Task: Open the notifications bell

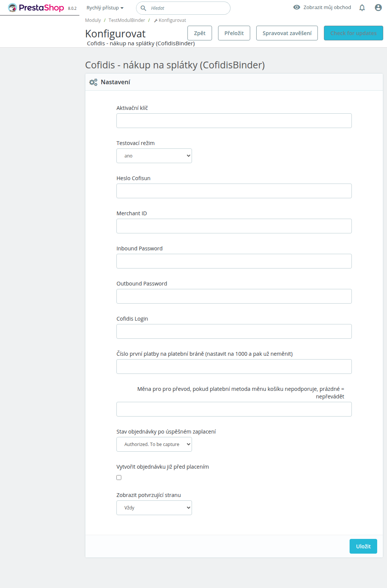Action: tap(362, 8)
